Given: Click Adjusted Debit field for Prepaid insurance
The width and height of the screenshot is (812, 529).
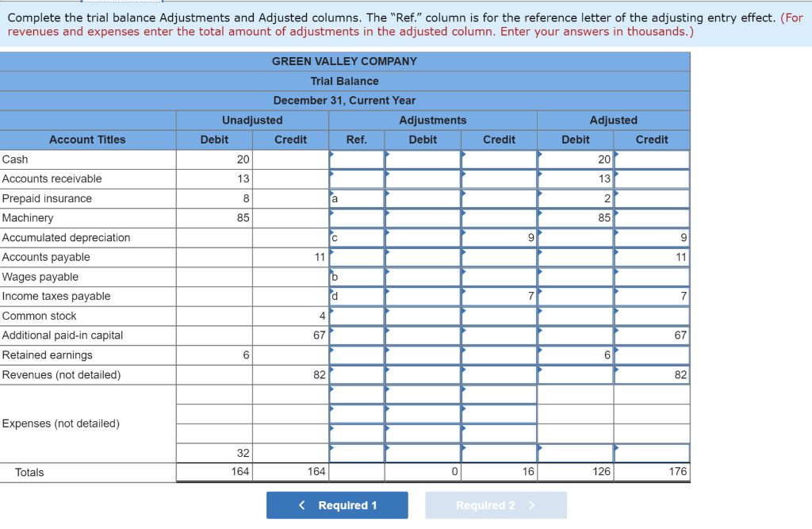Looking at the screenshot, I should (x=576, y=198).
